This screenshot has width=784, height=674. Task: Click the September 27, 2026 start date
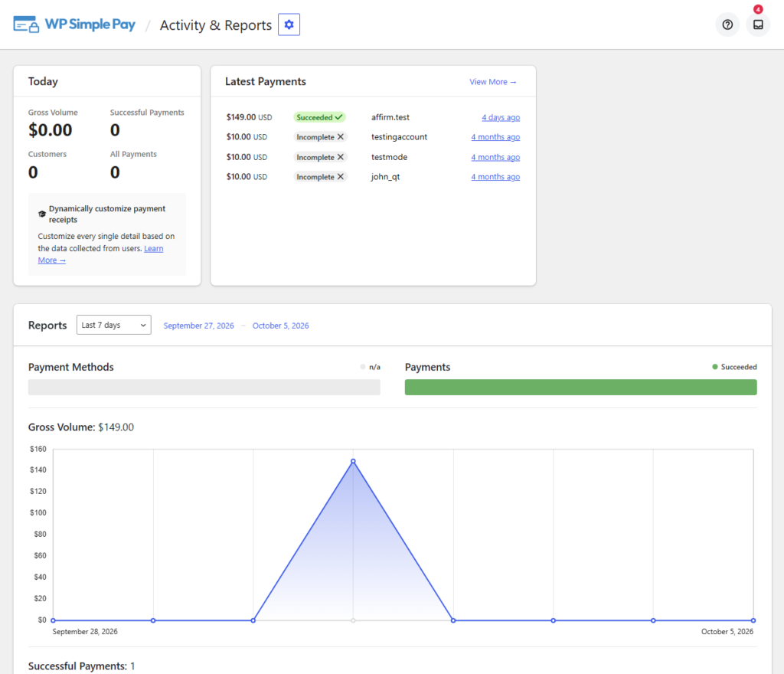tap(198, 326)
